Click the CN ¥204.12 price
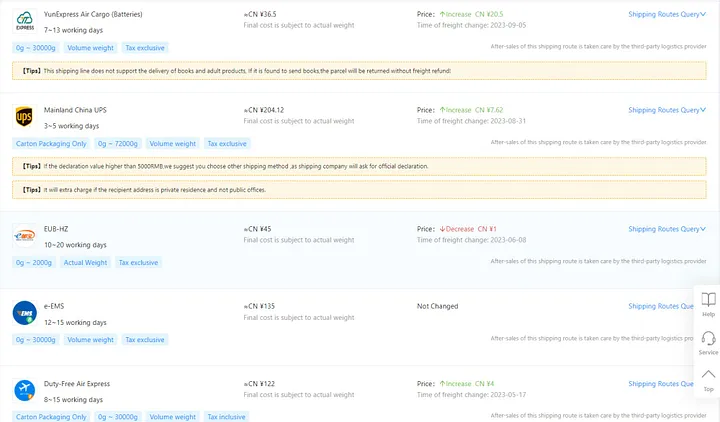 point(264,110)
